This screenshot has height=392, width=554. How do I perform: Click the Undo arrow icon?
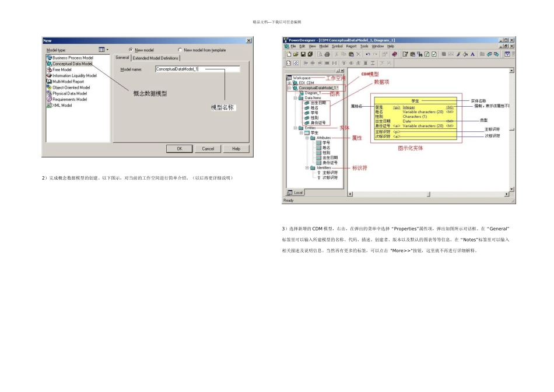pos(368,54)
